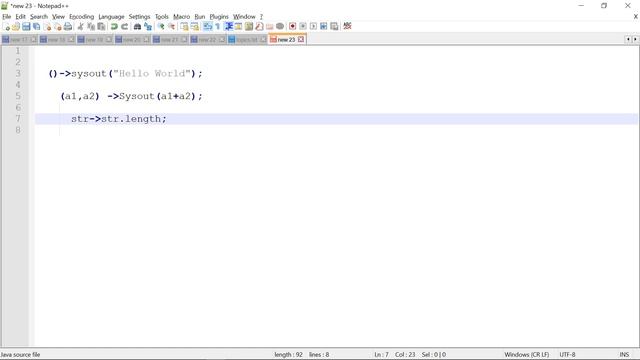Toggle Show All Characters pilcrow icon
Viewport: 640px width, 360px height.
(x=218, y=27)
